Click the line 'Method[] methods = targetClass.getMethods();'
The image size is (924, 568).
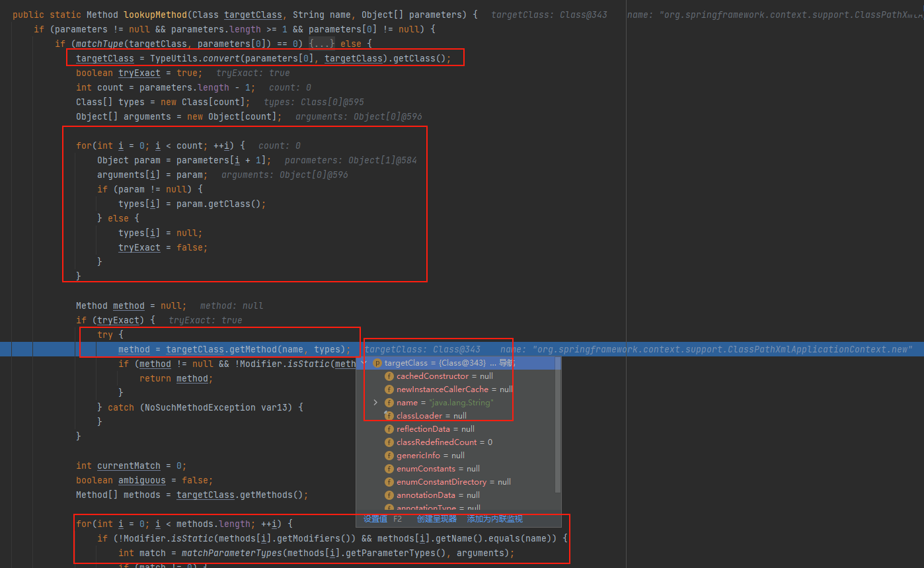[x=192, y=495]
